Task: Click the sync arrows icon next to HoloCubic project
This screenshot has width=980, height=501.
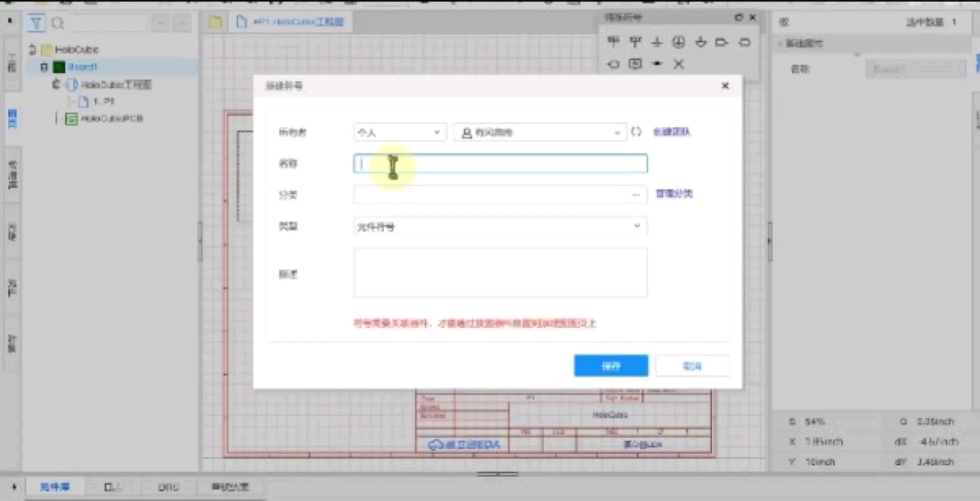Action: coord(33,49)
